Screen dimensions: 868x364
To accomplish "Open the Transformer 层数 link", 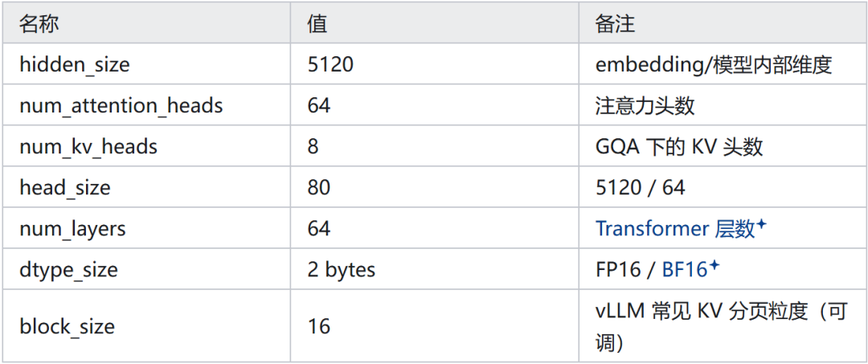I will pos(675,228).
